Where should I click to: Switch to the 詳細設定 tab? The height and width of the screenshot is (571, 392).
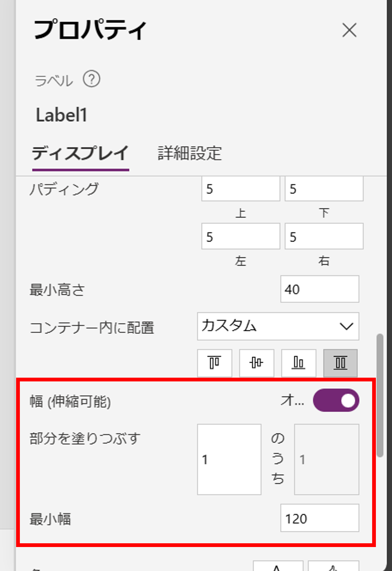click(x=190, y=153)
